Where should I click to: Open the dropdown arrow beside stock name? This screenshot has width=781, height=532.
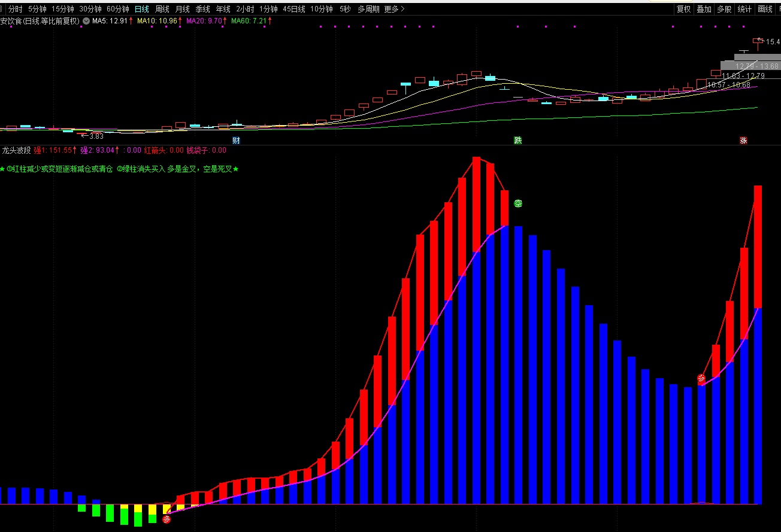[86, 21]
